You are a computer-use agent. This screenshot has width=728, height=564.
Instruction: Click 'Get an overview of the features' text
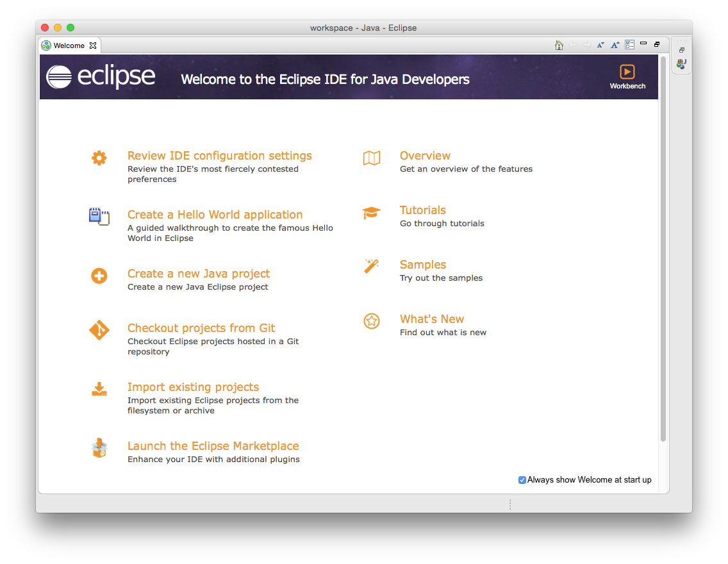pyautogui.click(x=466, y=169)
